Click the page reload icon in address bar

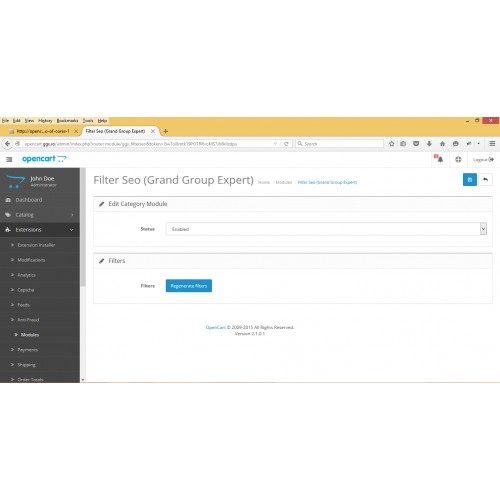coord(286,144)
